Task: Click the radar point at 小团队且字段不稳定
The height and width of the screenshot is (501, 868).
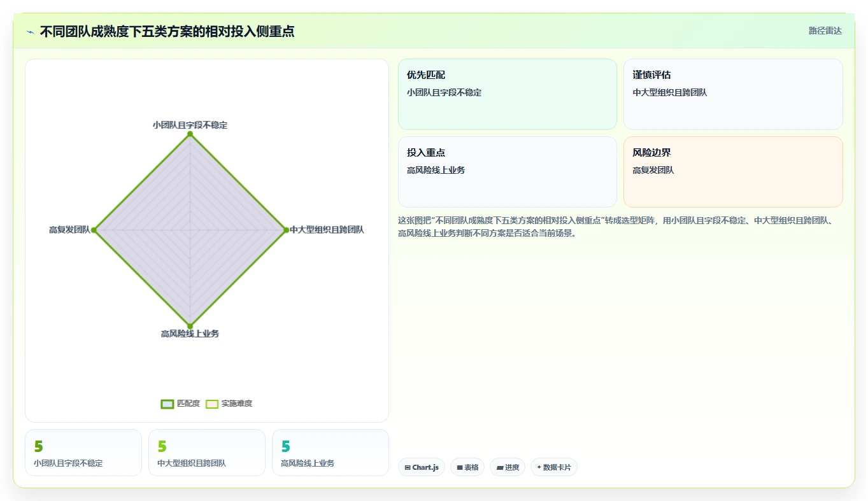Action: pyautogui.click(x=190, y=134)
